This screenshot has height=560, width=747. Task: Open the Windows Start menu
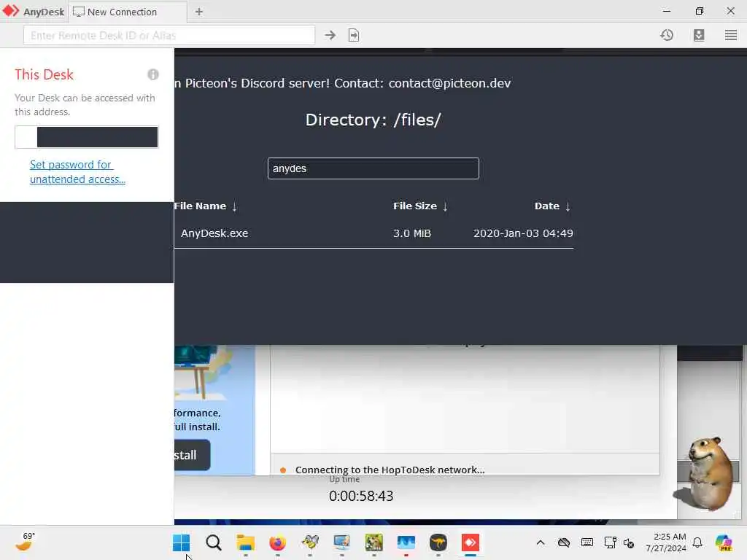pos(181,542)
